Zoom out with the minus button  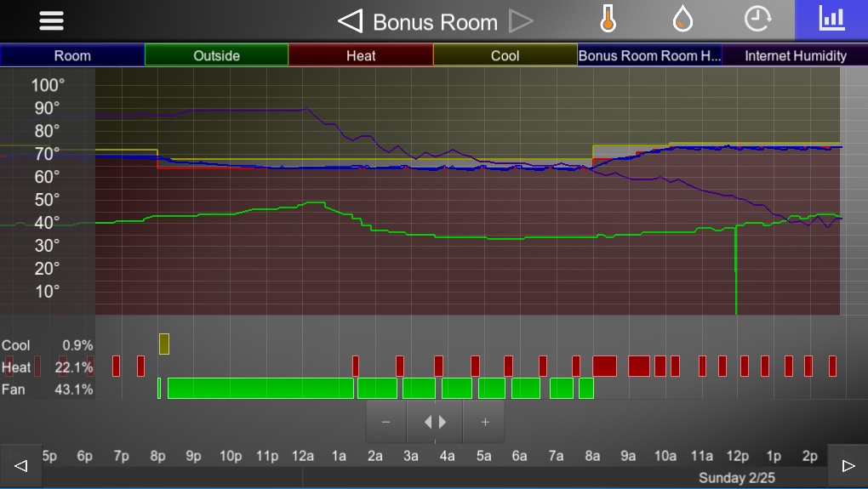[386, 422]
